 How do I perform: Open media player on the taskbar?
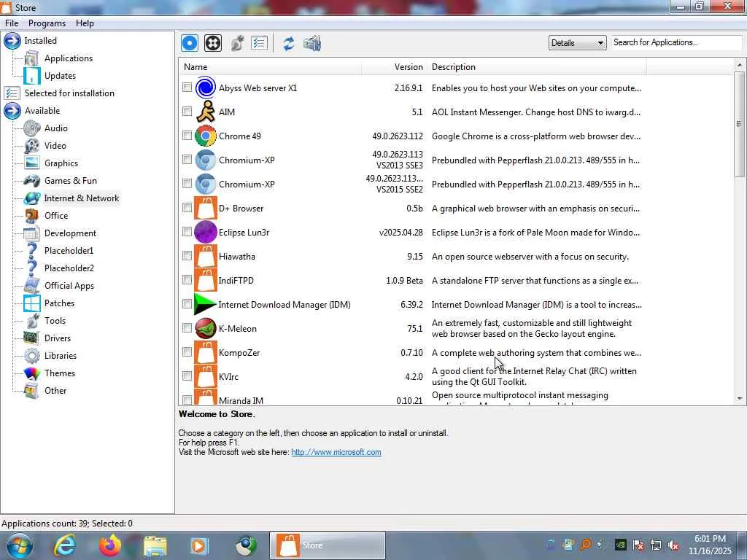[200, 546]
